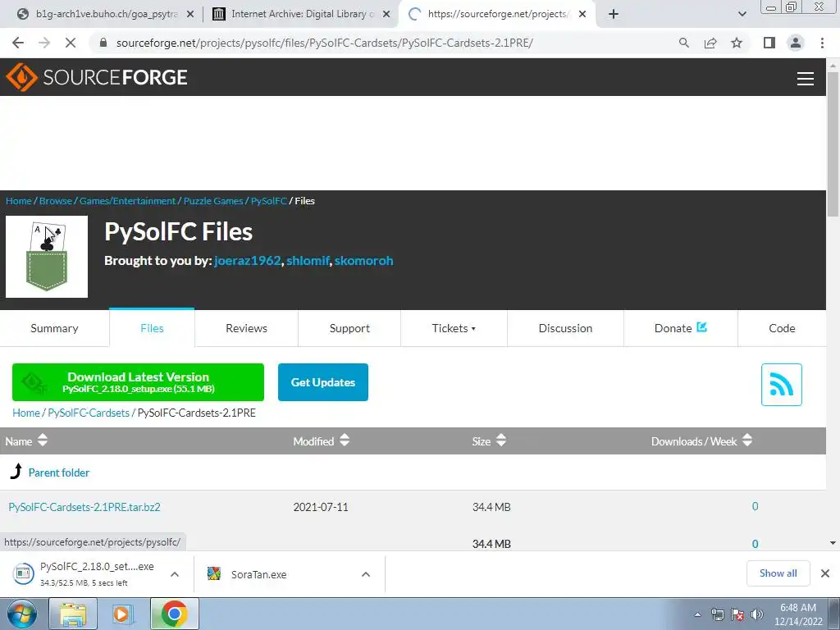840x630 pixels.
Task: Close the sourceforge.net tab
Action: pos(582,15)
